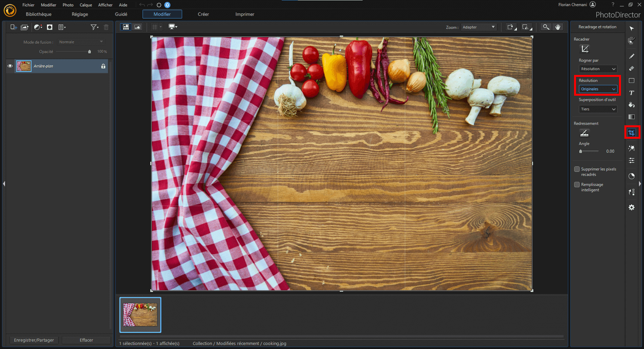The height and width of the screenshot is (349, 644).
Task: Select the Crop and rotate tool
Action: tap(631, 133)
